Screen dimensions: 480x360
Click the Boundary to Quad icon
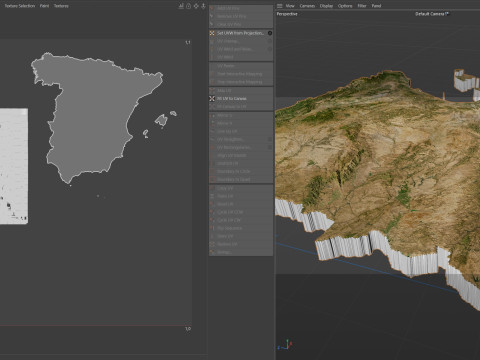tap(212, 179)
